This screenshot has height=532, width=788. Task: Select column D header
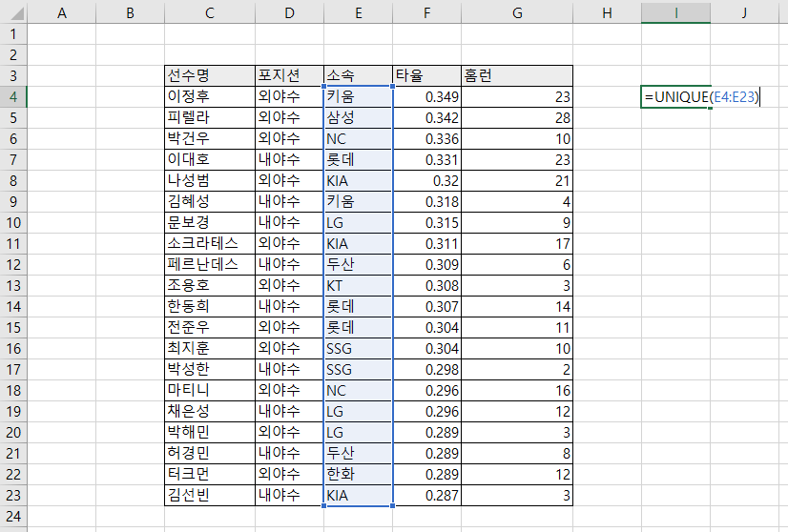click(x=289, y=12)
